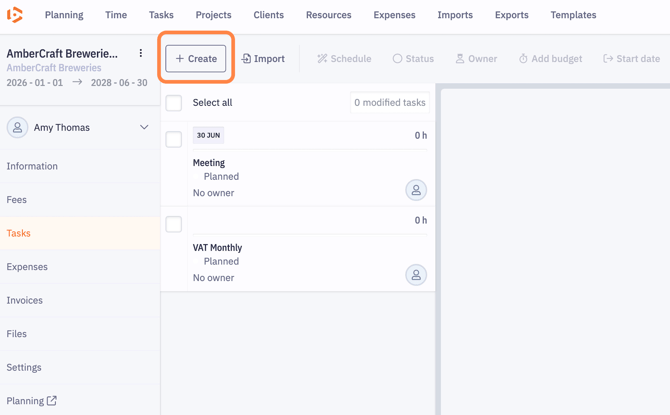The width and height of the screenshot is (670, 415).
Task: Click the Schedule toolbar button
Action: point(344,59)
